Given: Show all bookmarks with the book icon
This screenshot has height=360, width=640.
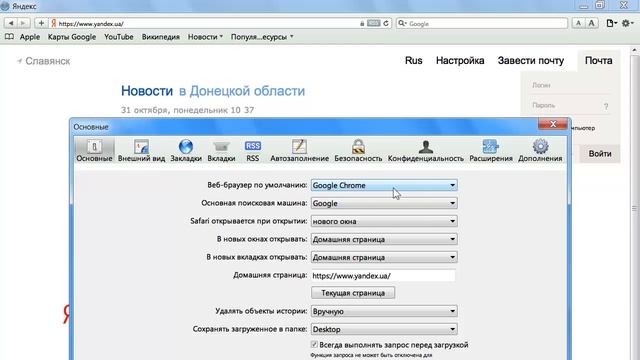Looking at the screenshot, I should (9, 37).
